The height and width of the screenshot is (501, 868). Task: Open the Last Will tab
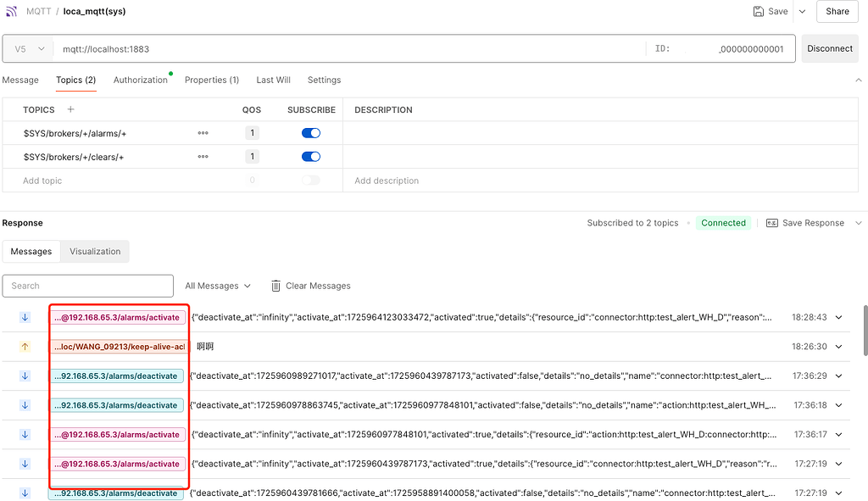(273, 80)
